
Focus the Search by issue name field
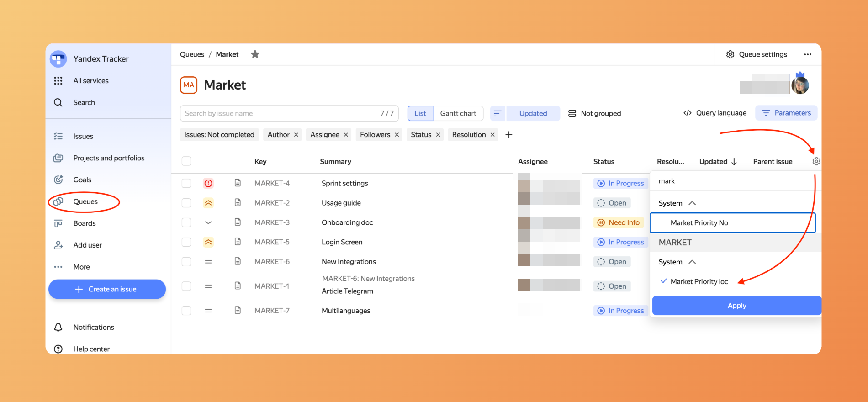[279, 113]
